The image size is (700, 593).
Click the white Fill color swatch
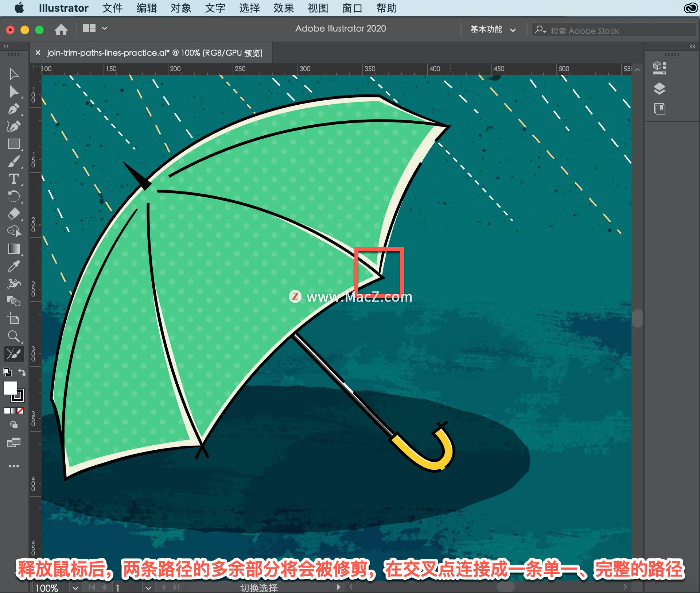(x=10, y=388)
